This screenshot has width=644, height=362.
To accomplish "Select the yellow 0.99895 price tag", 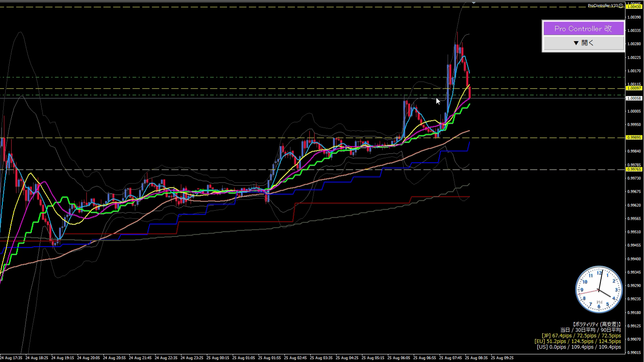I will pyautogui.click(x=634, y=138).
